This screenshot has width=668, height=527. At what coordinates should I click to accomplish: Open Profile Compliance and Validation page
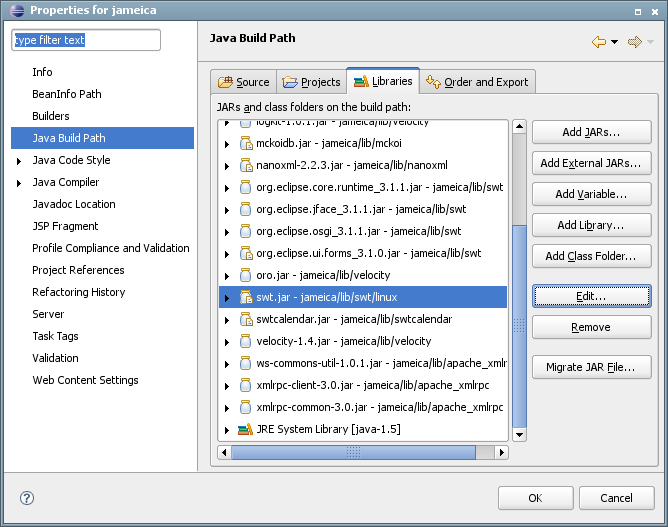tap(111, 248)
